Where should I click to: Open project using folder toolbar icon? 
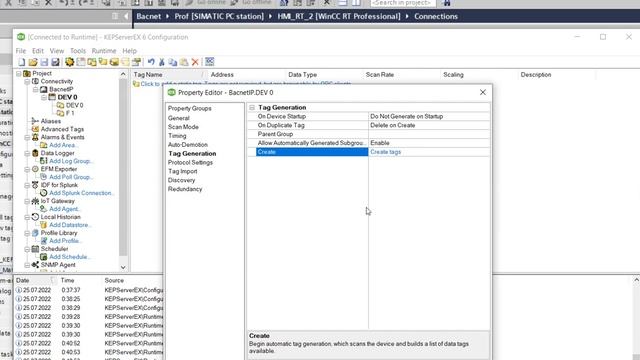pyautogui.click(x=33, y=62)
